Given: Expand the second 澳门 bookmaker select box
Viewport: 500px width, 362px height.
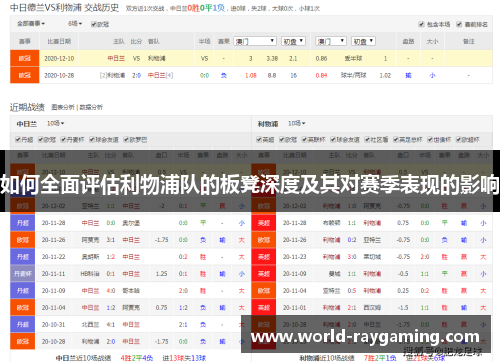Looking at the screenshot, I should point(331,41).
